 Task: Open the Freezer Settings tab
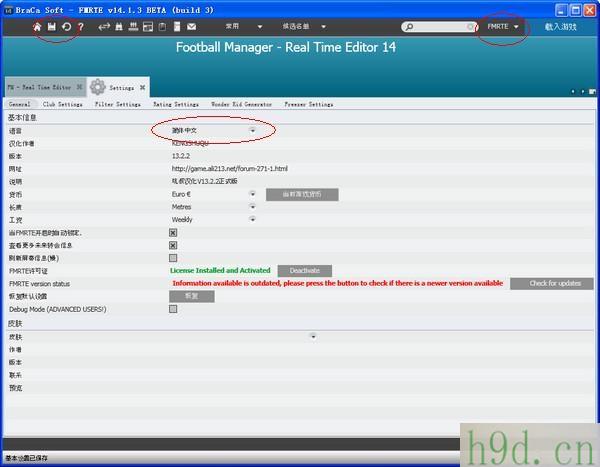308,104
